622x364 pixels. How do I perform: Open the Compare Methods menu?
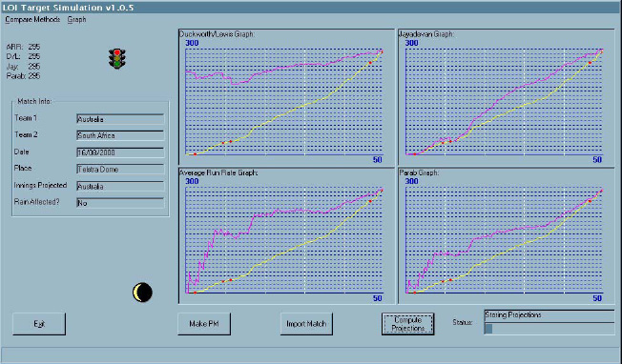pos(32,19)
